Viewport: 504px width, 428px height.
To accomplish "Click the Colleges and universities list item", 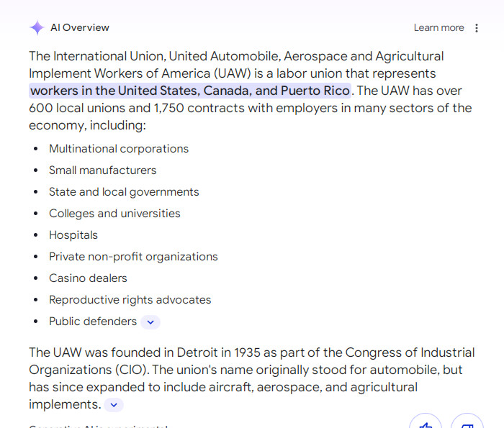I will click(x=114, y=214).
